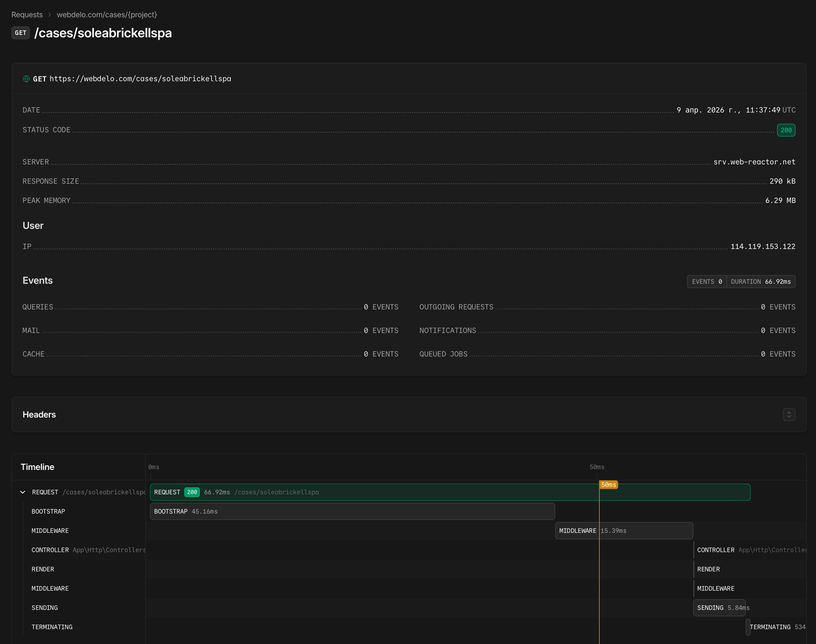
Task: Click the orange 50ms marker on the timeline
Action: (609, 484)
